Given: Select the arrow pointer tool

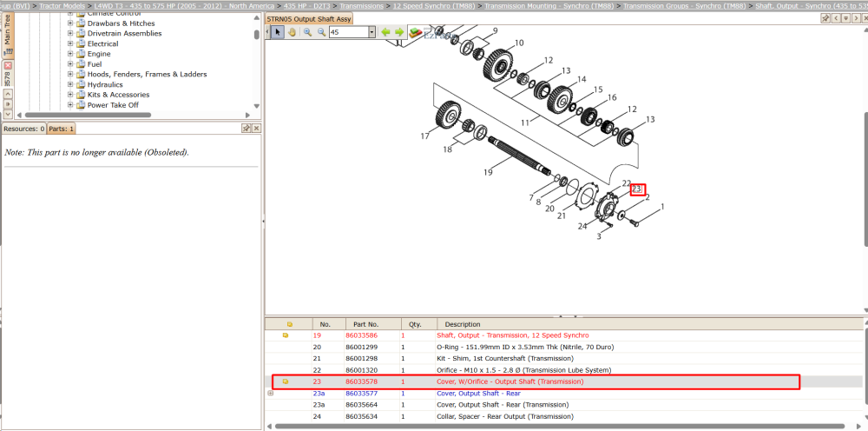Looking at the screenshot, I should click(x=278, y=32).
